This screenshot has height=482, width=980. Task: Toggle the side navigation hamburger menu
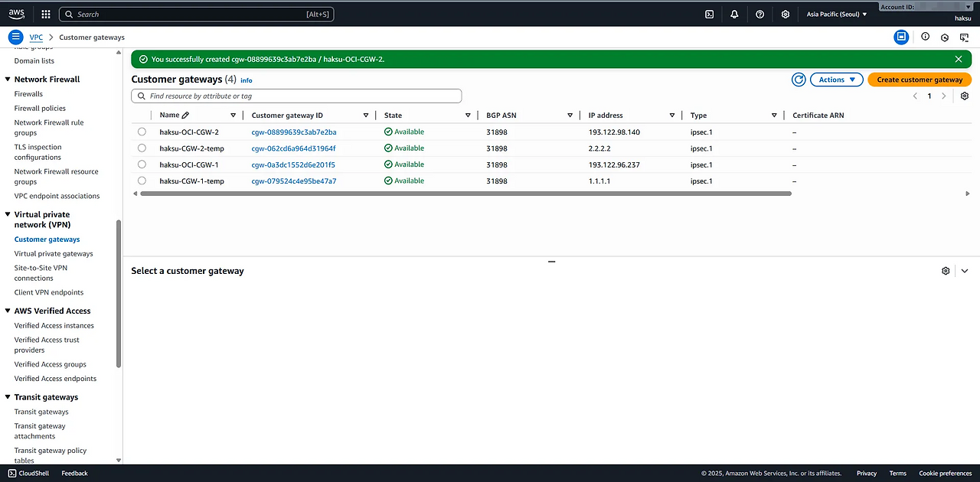point(15,37)
